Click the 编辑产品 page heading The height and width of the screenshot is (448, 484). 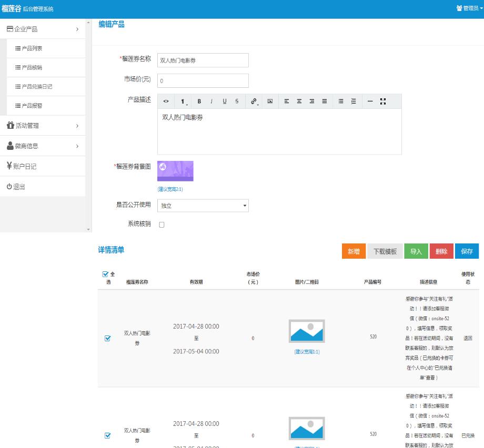(112, 24)
